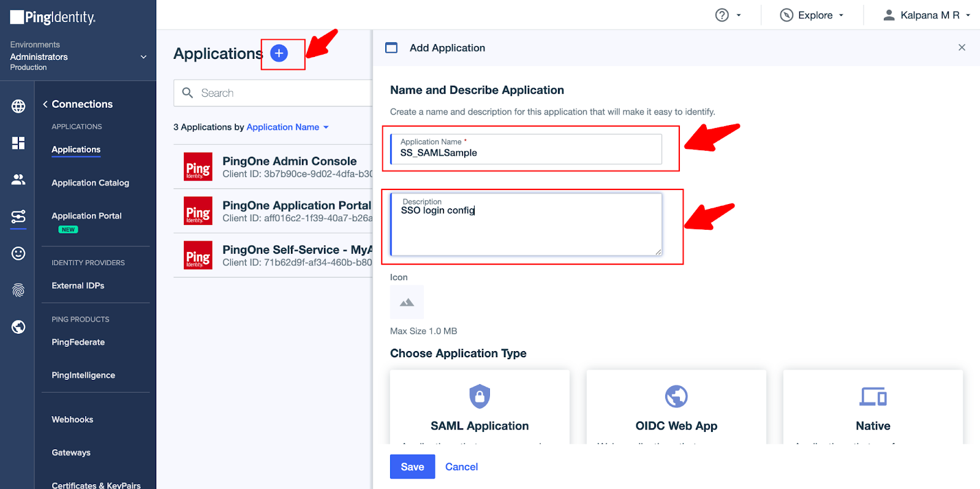This screenshot has height=489, width=980.
Task: Open the fingerprint security icon in sidebar
Action: point(18,290)
